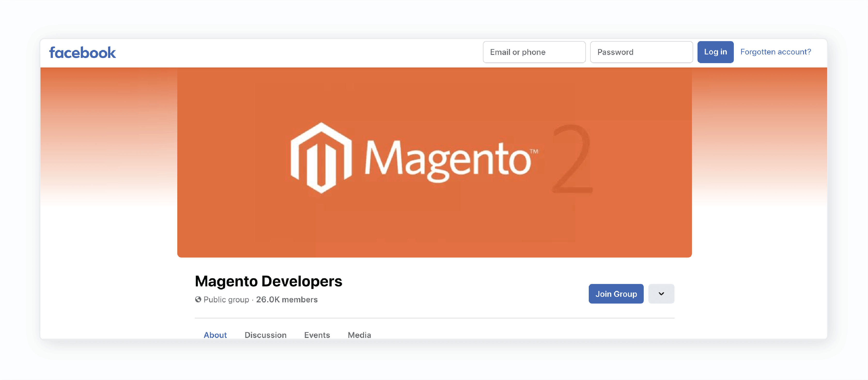The image size is (868, 380).
Task: Focus the Password field
Action: point(641,52)
